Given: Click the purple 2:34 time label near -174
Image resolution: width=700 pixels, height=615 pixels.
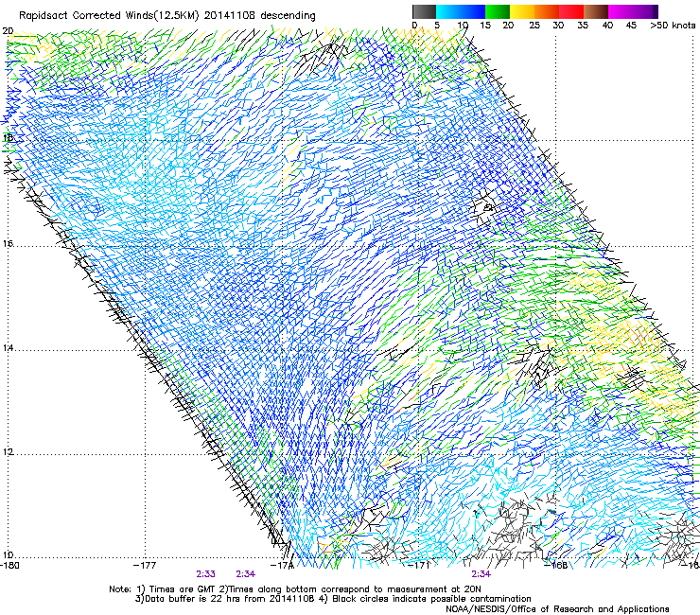Looking at the screenshot, I should 246,574.
